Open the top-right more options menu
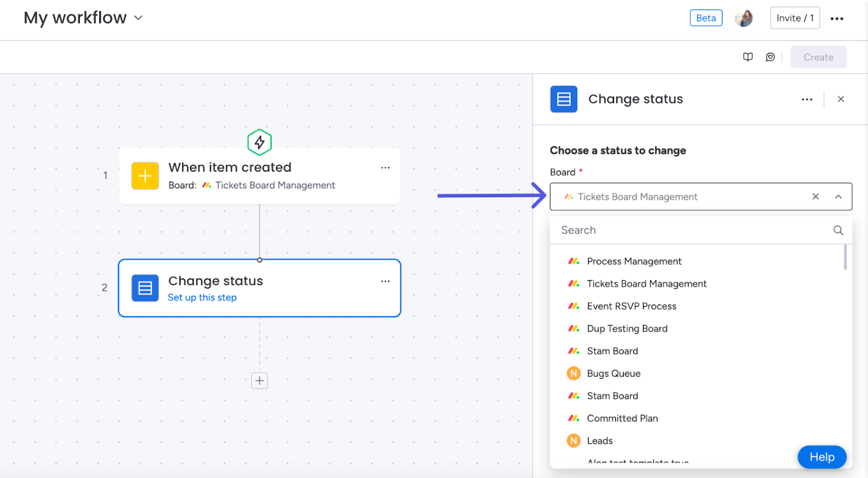The image size is (868, 478). [837, 18]
